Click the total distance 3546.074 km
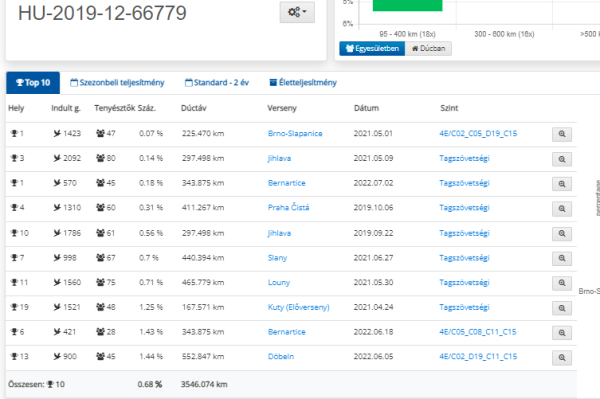This screenshot has height=399, width=600. coord(204,384)
